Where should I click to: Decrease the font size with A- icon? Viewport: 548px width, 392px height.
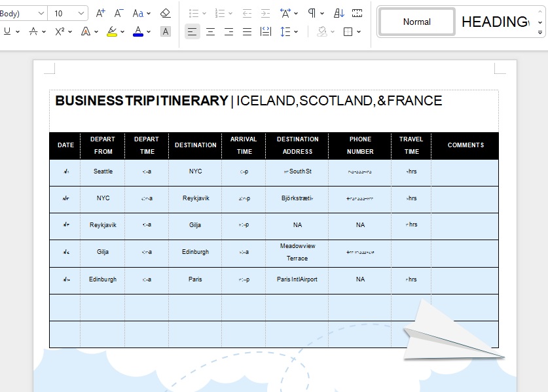pyautogui.click(x=119, y=13)
